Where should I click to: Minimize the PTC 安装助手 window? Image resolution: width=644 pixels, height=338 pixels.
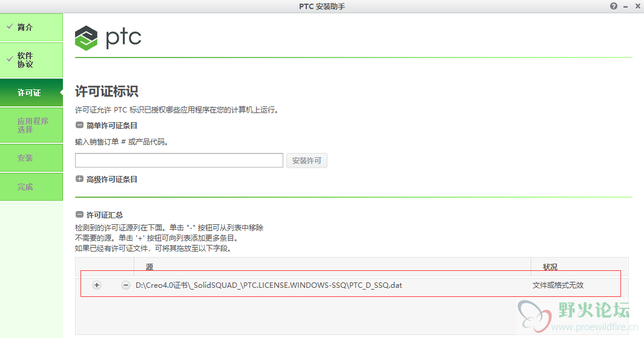pyautogui.click(x=625, y=7)
